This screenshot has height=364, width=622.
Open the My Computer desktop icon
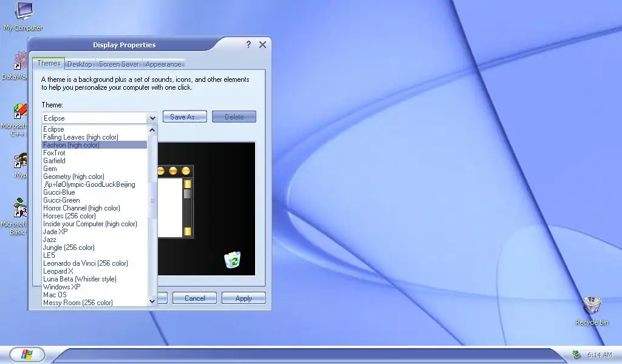24,16
